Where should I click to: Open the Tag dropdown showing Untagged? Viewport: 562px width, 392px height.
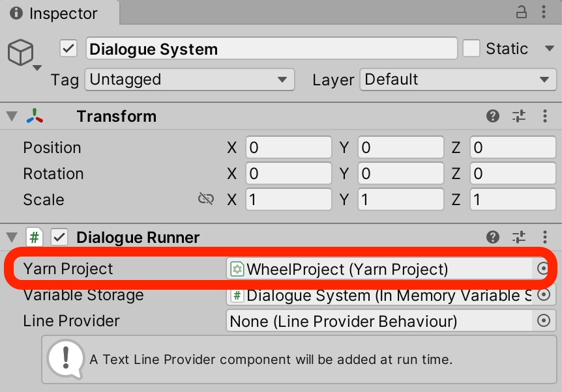189,80
